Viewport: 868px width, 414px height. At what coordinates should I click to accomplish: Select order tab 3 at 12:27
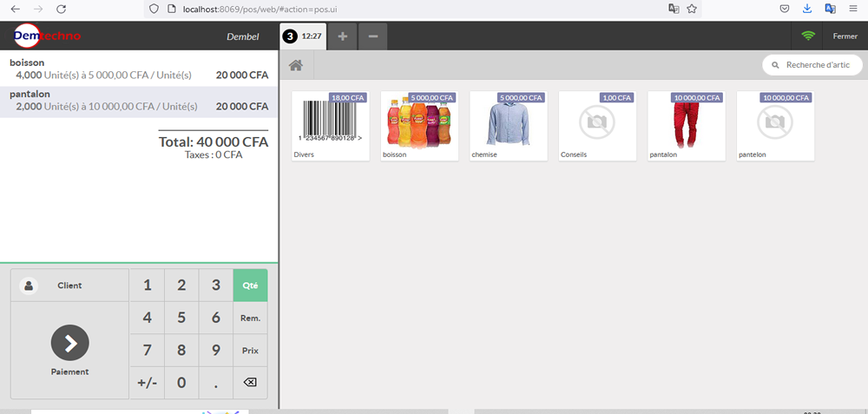point(303,36)
